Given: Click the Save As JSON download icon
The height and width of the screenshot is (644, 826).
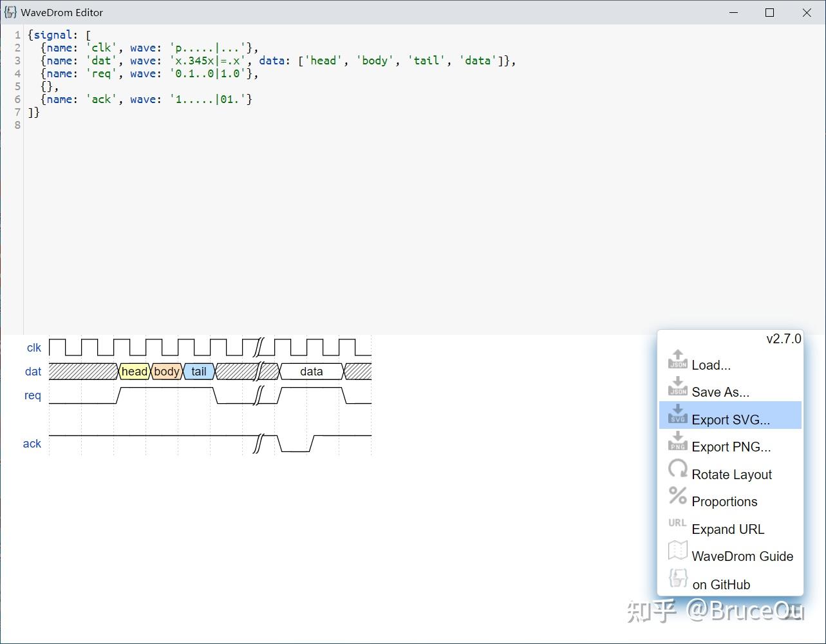Looking at the screenshot, I should [677, 386].
